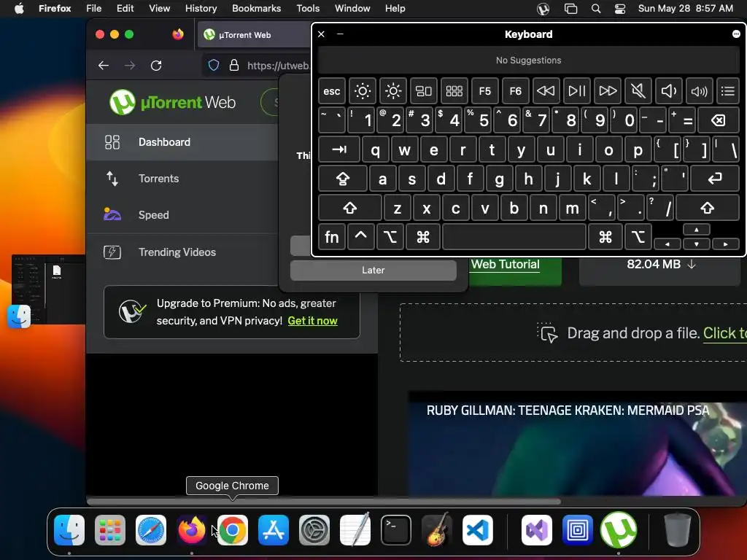The height and width of the screenshot is (560, 747).
Task: Open the History menu
Action: click(201, 8)
